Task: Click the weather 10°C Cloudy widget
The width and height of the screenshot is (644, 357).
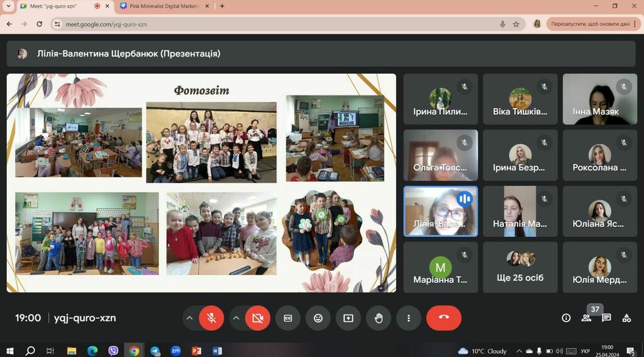Action: point(482,351)
